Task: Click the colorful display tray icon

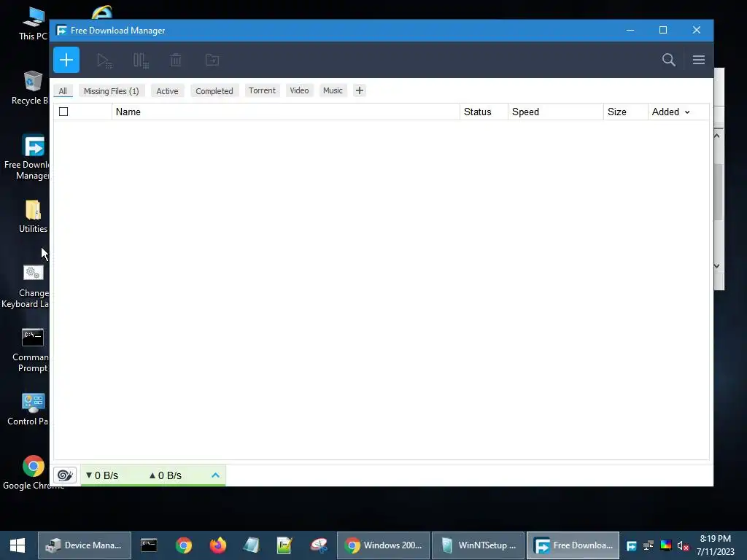Action: 665,545
